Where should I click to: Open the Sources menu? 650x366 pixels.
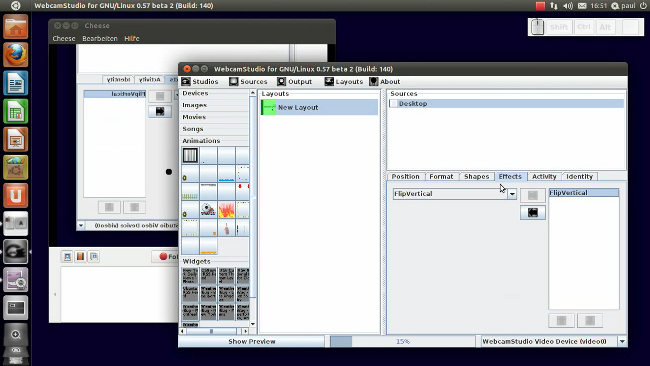point(249,82)
